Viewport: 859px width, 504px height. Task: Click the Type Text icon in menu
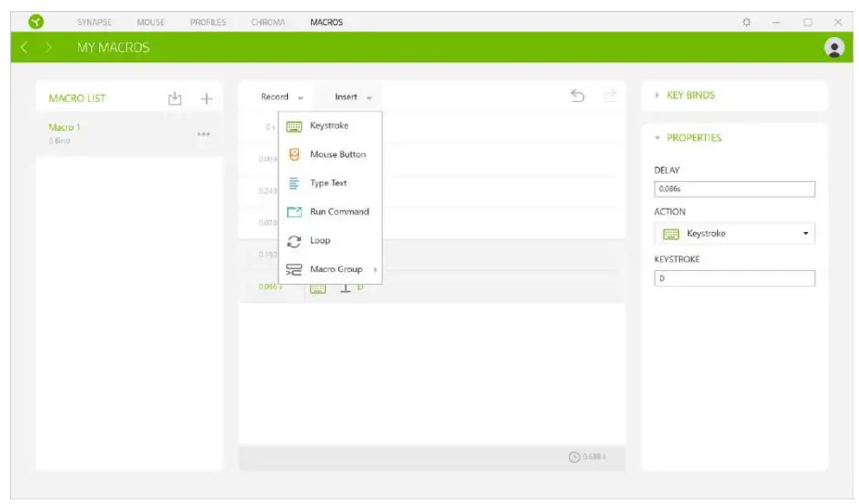pyautogui.click(x=294, y=184)
